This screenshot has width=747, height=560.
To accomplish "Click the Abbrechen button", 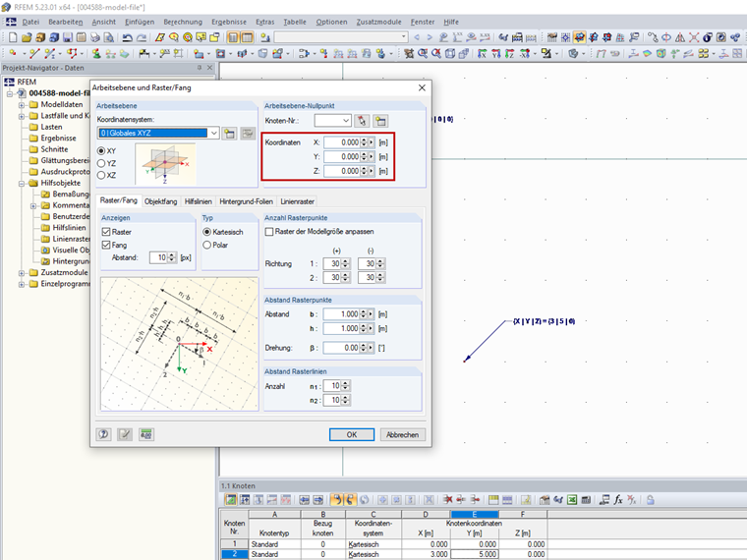I will pyautogui.click(x=403, y=435).
